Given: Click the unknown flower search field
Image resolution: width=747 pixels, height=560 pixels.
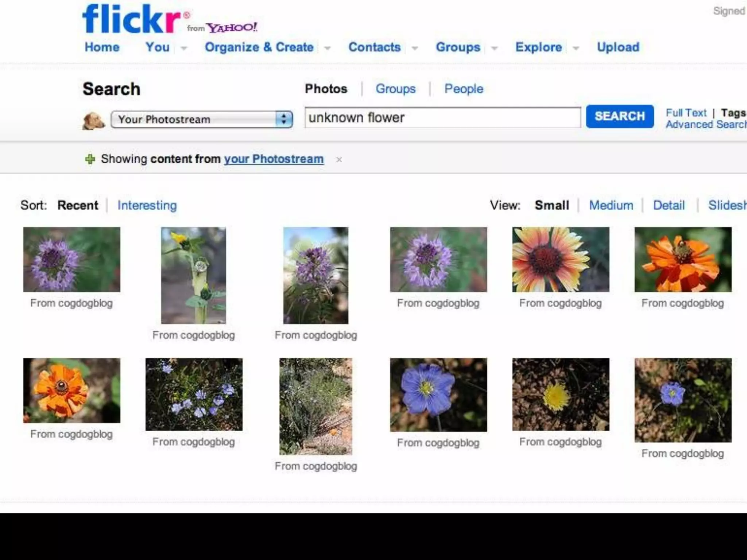Looking at the screenshot, I should click(x=442, y=117).
